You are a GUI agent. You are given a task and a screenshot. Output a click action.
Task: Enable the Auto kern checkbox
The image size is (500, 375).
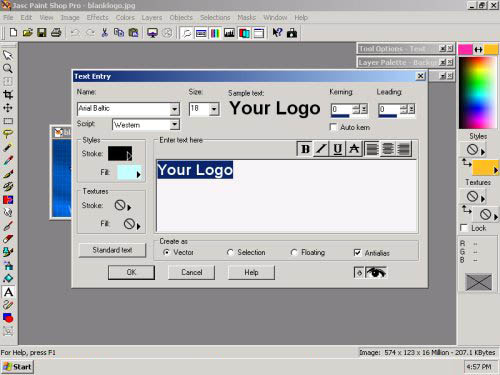point(333,127)
